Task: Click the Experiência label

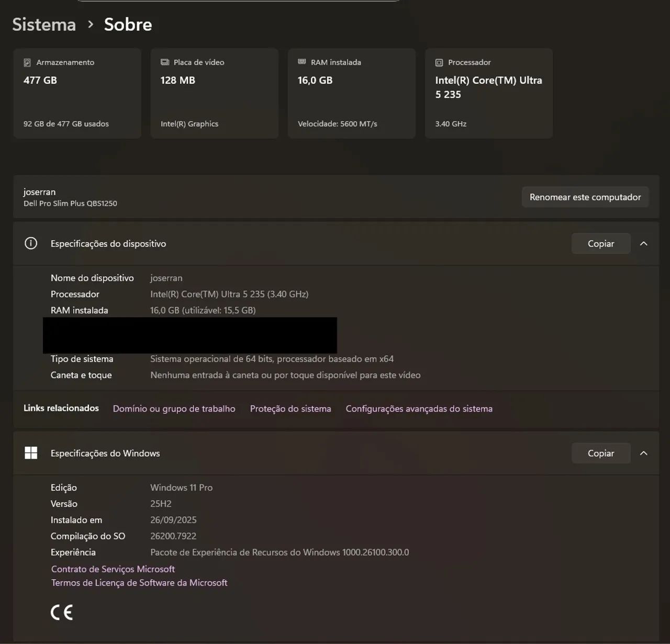Action: [73, 552]
